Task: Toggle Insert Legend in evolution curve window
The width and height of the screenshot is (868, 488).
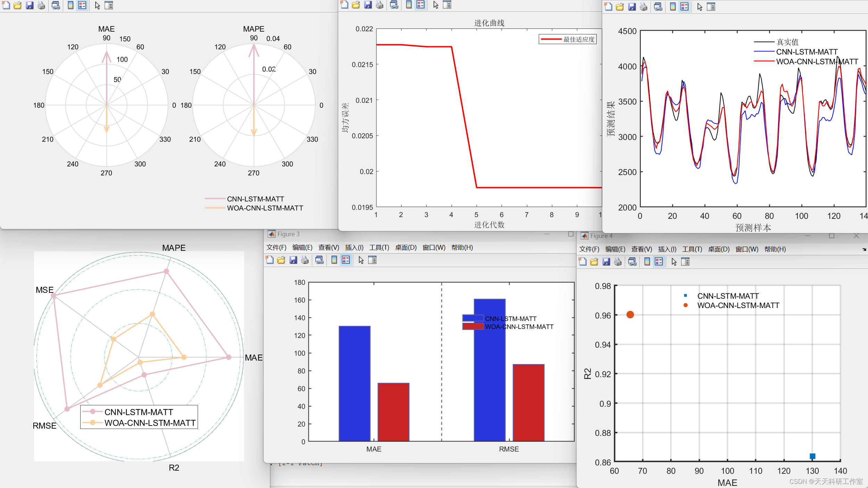Action: coord(420,5)
